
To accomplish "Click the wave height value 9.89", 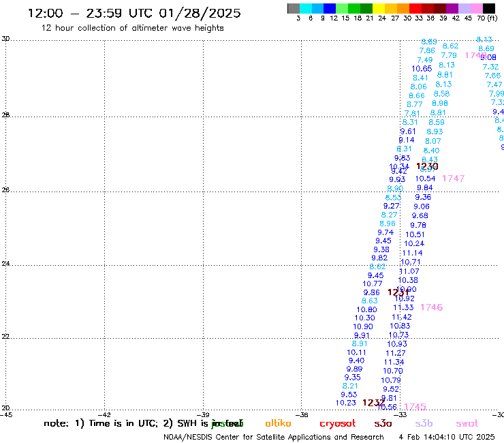I will tap(354, 369).
